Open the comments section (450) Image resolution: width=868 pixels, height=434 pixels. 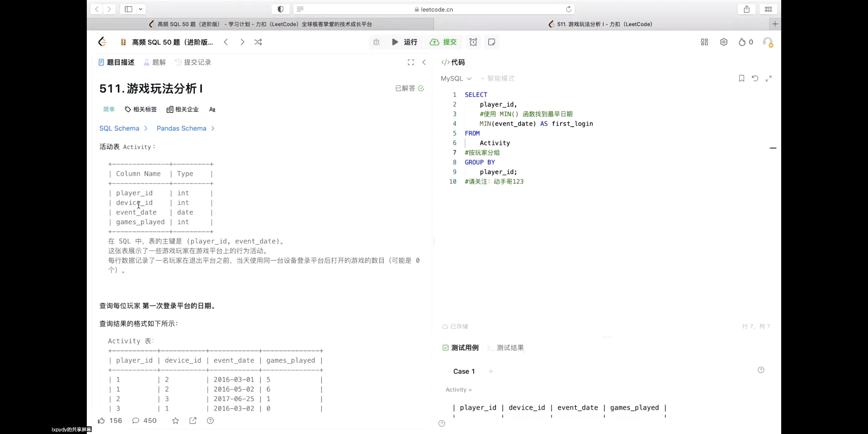tap(144, 420)
